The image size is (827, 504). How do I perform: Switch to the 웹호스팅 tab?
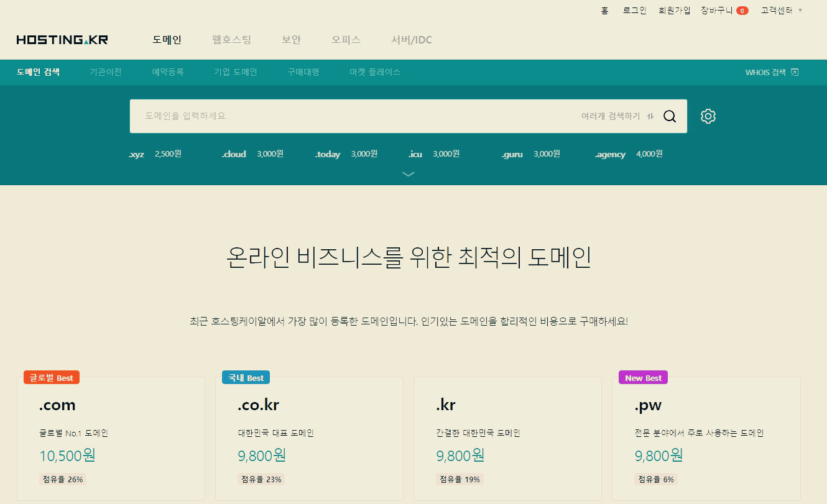[x=231, y=40]
